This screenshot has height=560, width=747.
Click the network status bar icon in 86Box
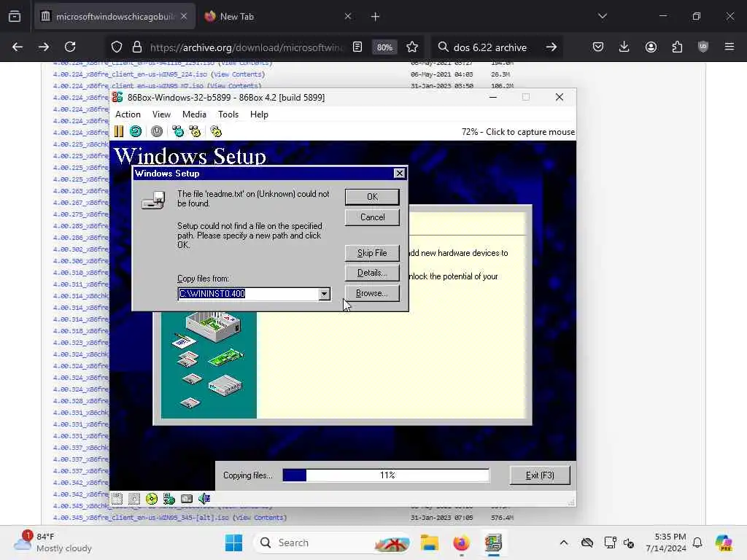pyautogui.click(x=169, y=499)
